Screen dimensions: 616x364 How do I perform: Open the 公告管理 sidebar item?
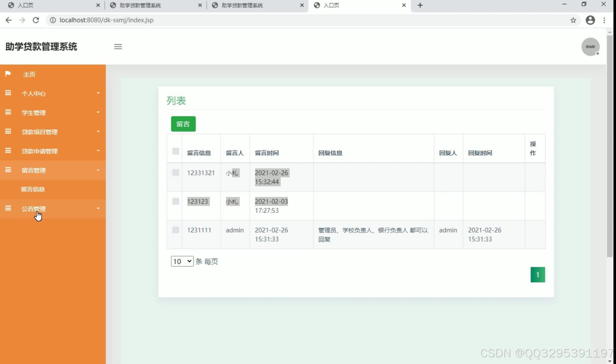(53, 209)
